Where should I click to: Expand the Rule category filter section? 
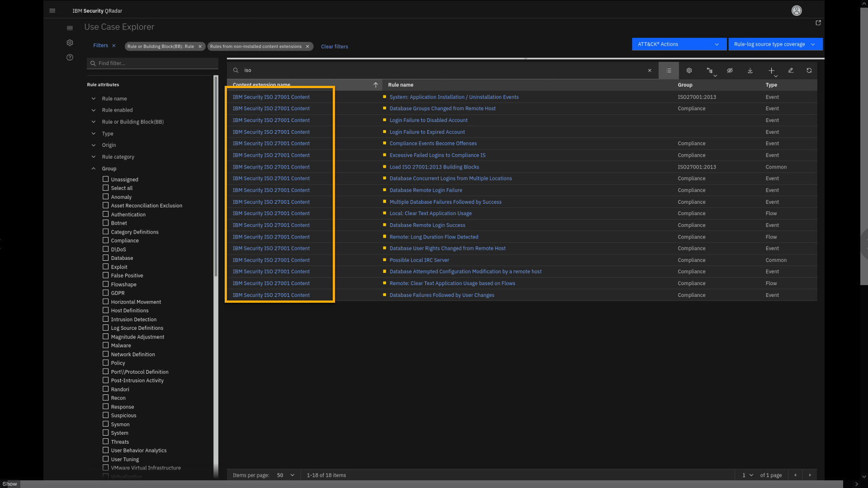(118, 157)
